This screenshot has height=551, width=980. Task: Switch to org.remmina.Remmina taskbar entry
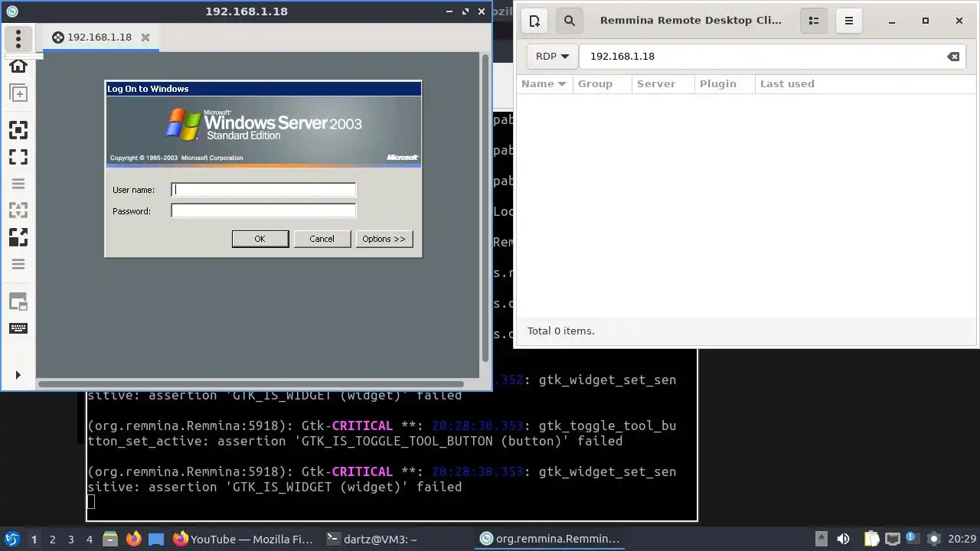tap(550, 539)
